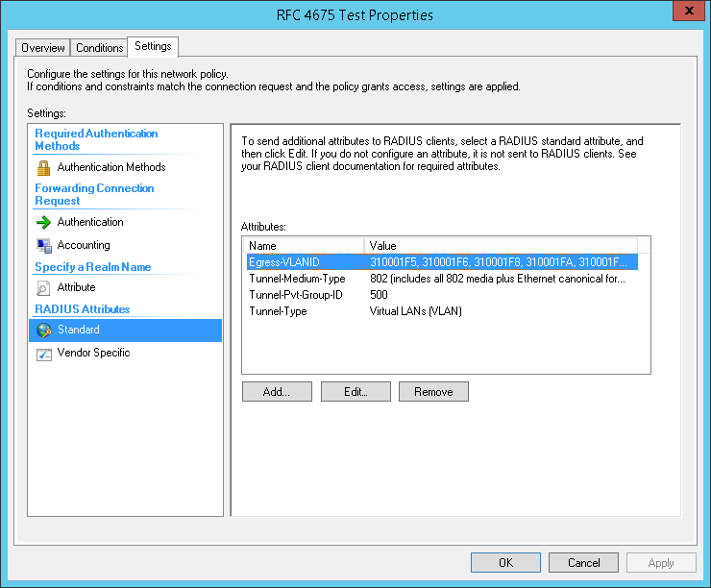This screenshot has width=711, height=588.
Task: Click Specify a Realm Name heading
Action: pyautogui.click(x=93, y=267)
